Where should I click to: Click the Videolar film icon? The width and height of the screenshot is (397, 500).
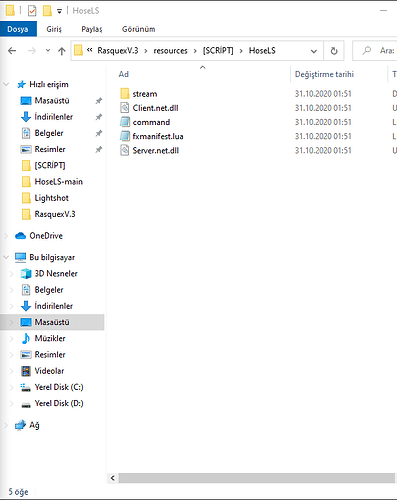click(26, 371)
